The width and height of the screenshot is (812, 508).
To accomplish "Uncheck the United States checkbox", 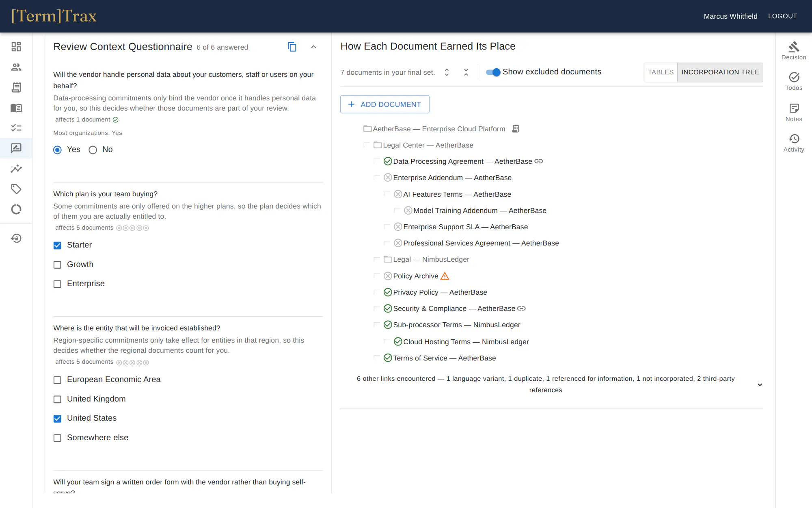I will click(58, 419).
